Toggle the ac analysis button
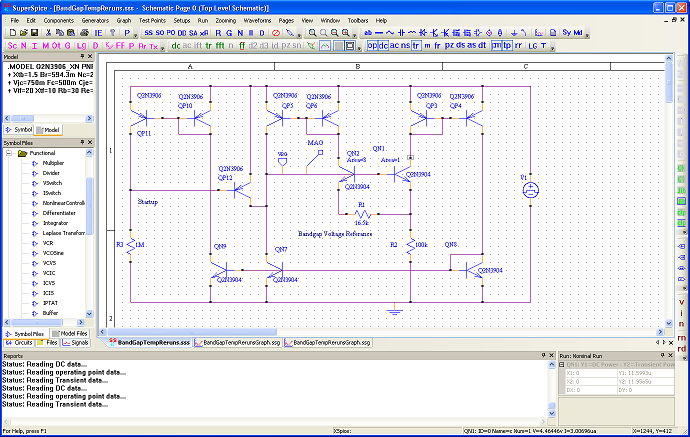The width and height of the screenshot is (690, 437). [394, 45]
